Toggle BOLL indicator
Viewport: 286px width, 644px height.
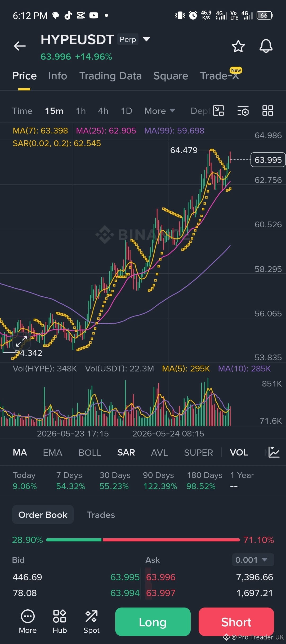pos(90,452)
